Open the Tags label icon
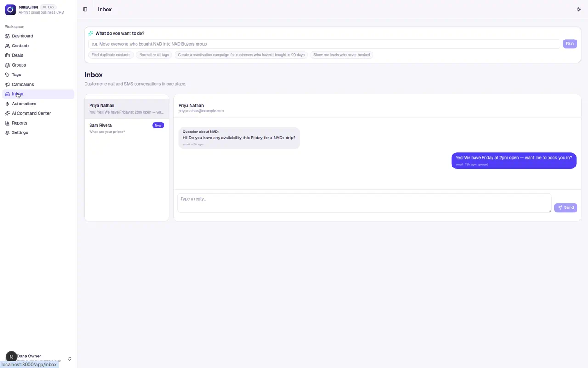 [x=7, y=75]
